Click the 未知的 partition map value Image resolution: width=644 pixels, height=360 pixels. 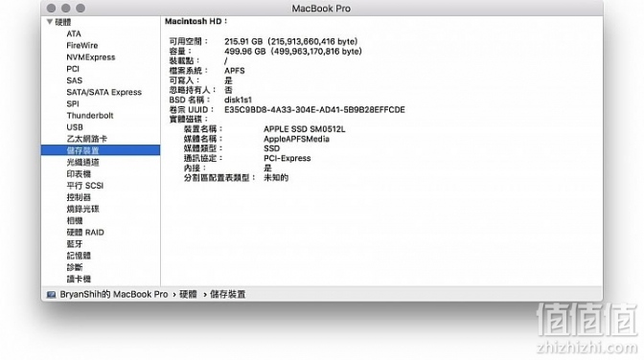pos(276,178)
